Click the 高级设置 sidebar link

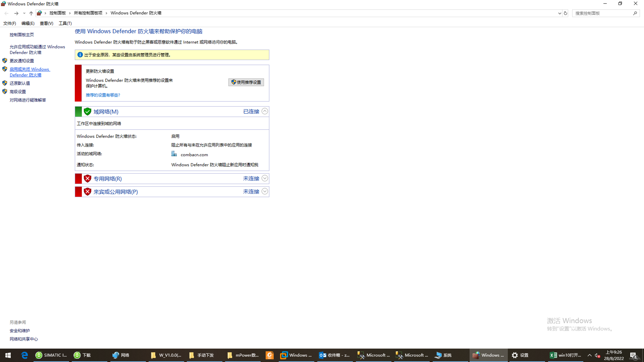coord(18,92)
